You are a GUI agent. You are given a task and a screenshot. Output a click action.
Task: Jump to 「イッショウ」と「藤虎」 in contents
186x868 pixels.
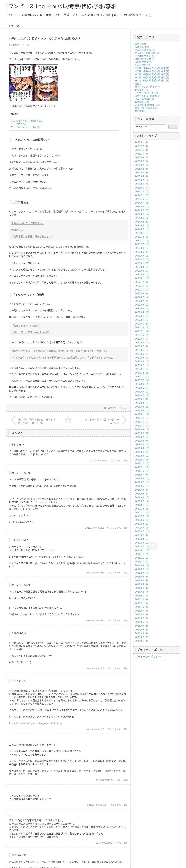click(x=27, y=127)
